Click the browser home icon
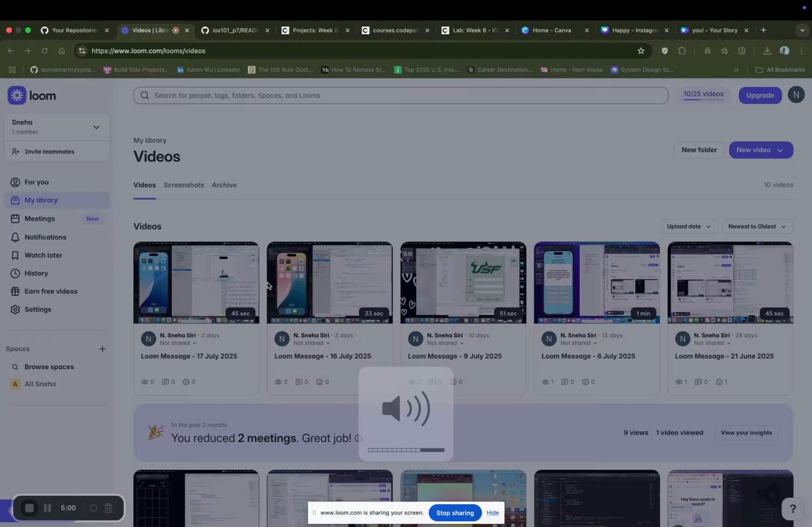812x527 pixels. (x=62, y=51)
